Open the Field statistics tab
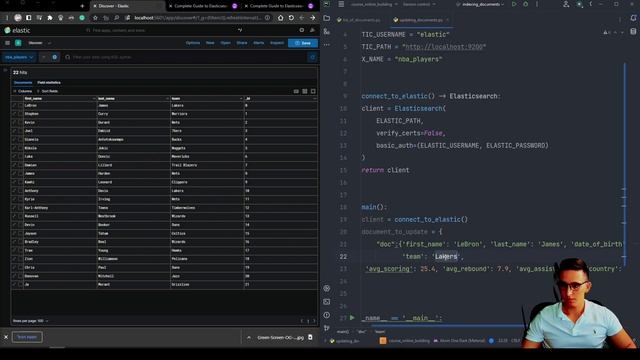 click(x=49, y=82)
